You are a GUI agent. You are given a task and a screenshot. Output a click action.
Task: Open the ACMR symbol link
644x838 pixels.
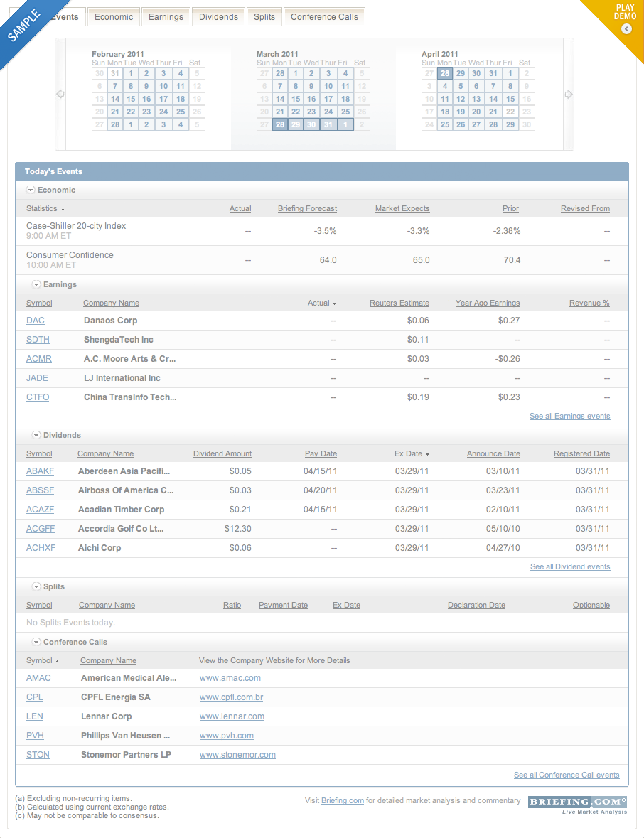pyautogui.click(x=39, y=359)
